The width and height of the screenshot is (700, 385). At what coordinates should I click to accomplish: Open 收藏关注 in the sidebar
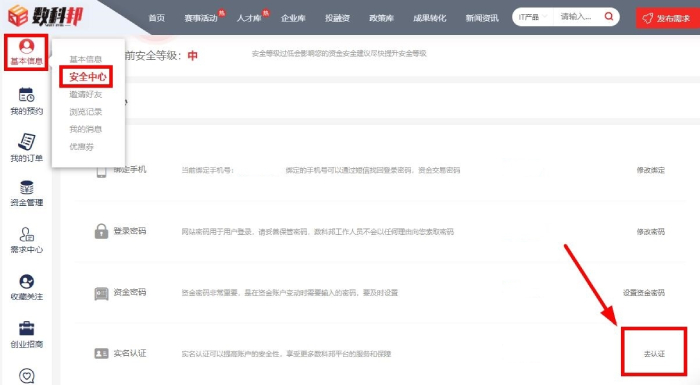click(x=26, y=287)
